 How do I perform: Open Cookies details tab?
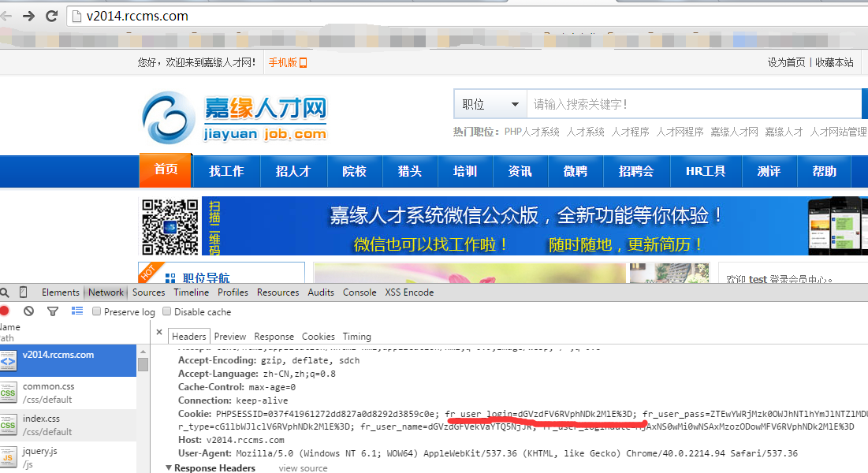319,336
